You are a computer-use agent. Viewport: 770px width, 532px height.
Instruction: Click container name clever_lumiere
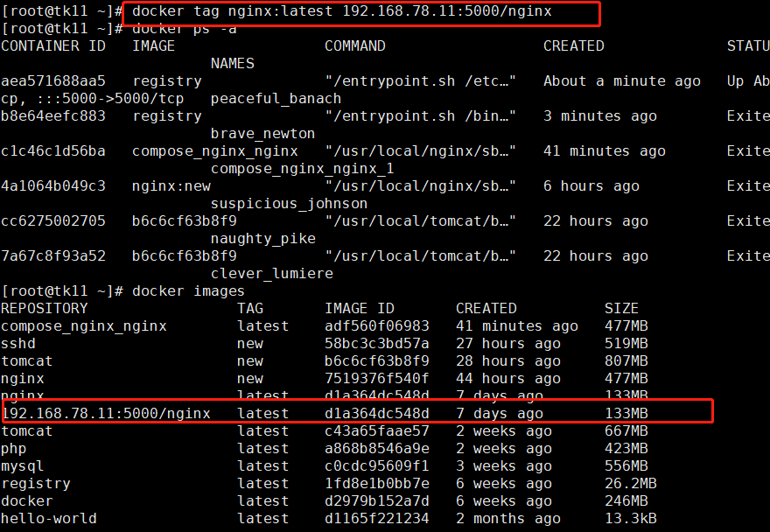click(x=271, y=274)
